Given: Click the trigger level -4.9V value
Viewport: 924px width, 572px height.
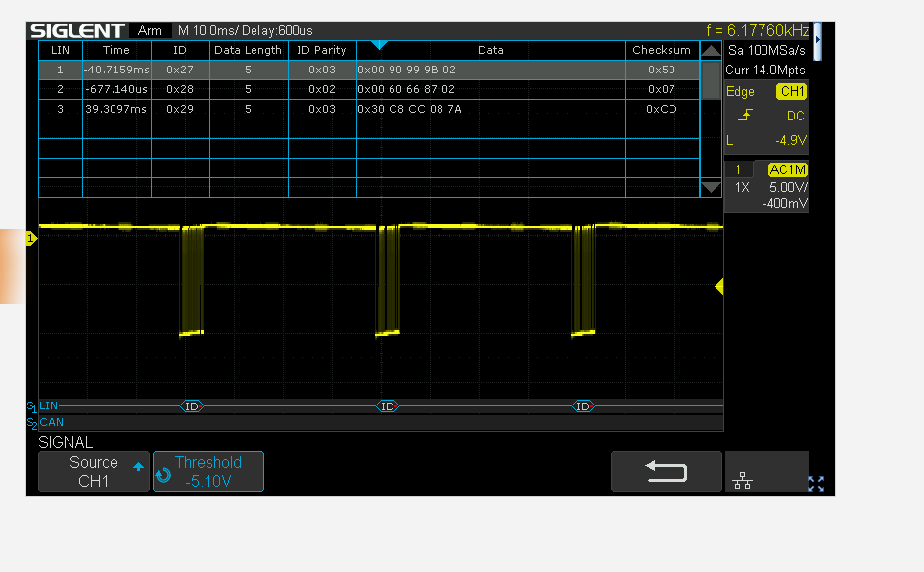Looking at the screenshot, I should (x=791, y=140).
